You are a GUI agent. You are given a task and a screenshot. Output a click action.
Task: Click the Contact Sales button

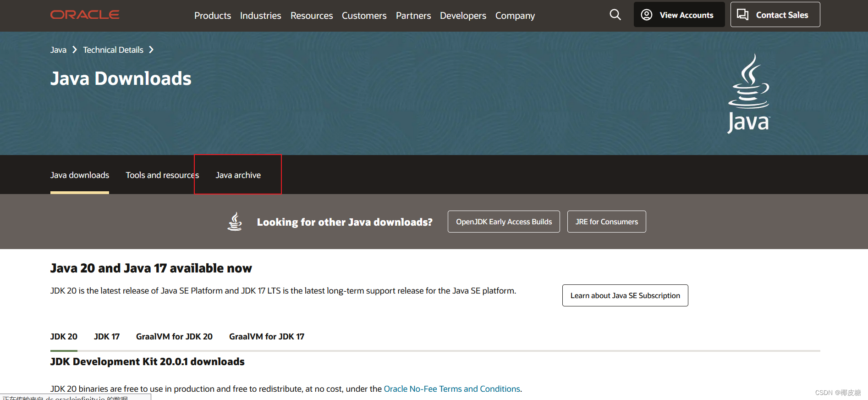point(775,15)
